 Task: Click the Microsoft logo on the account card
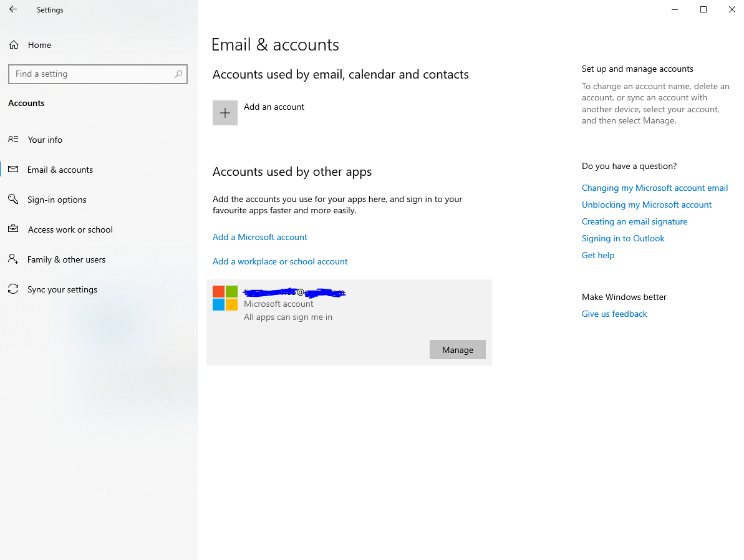[x=225, y=298]
